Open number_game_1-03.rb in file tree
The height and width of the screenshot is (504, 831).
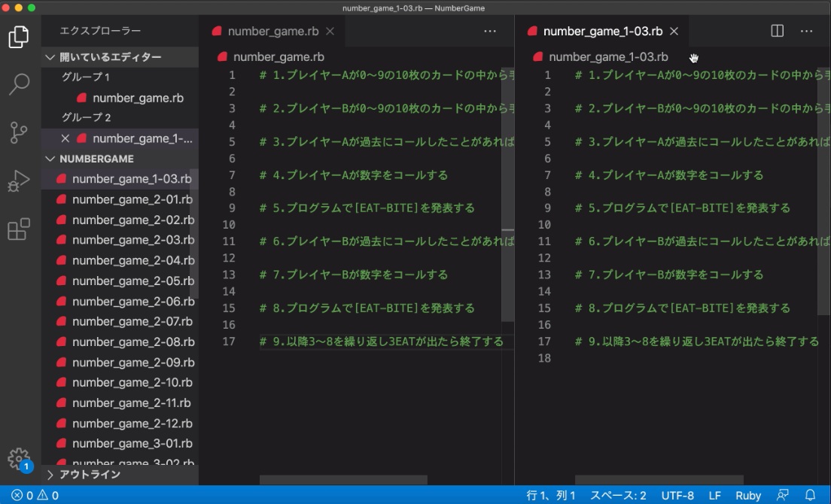120,179
